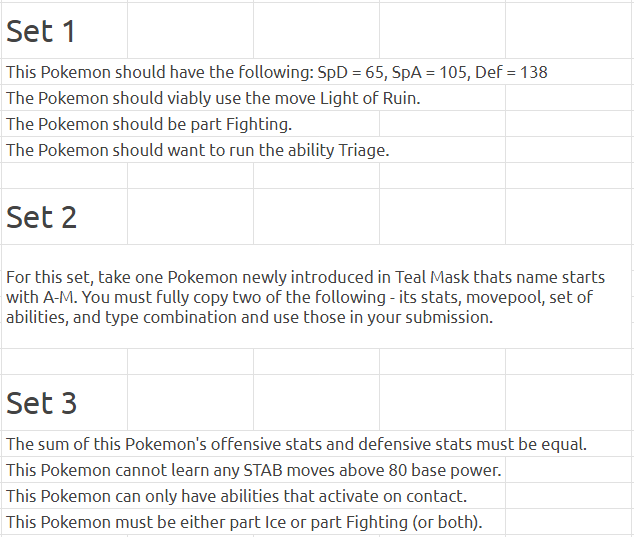
Task: Click the Teal Mask instructions paragraph cell
Action: [x=317, y=296]
